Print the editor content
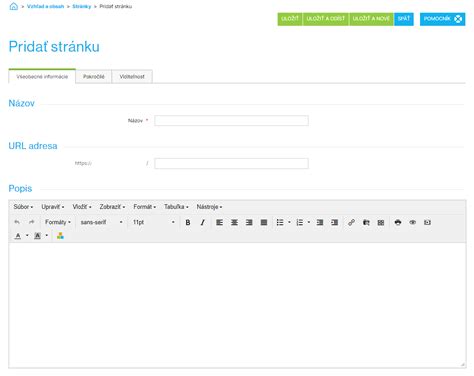The image size is (474, 376). coord(398,222)
